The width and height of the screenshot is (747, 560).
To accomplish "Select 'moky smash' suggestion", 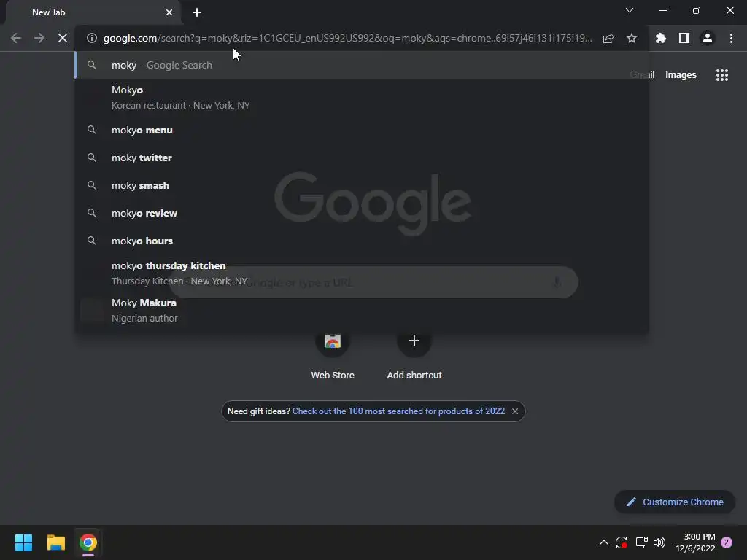I will coord(362,185).
